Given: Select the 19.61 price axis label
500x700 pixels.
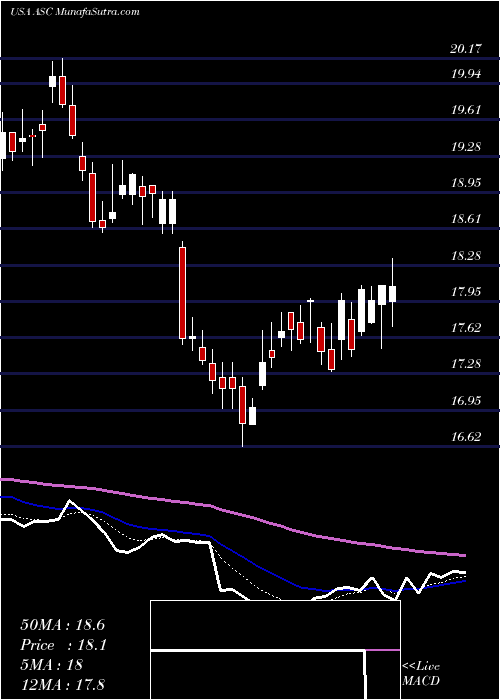Looking at the screenshot, I should pyautogui.click(x=466, y=110).
